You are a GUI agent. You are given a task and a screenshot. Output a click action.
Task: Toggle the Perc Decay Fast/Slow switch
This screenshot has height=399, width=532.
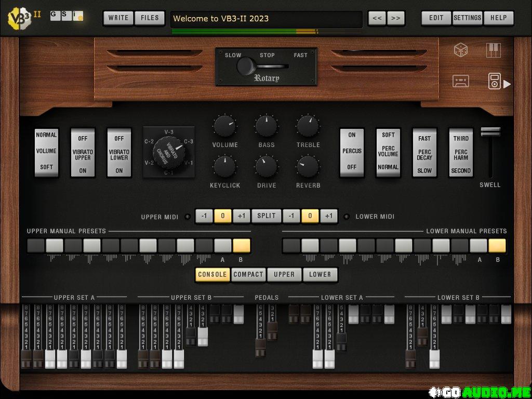424,152
